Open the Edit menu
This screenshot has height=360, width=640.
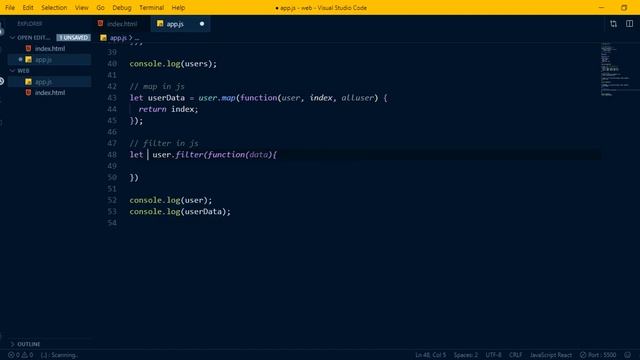(28, 8)
